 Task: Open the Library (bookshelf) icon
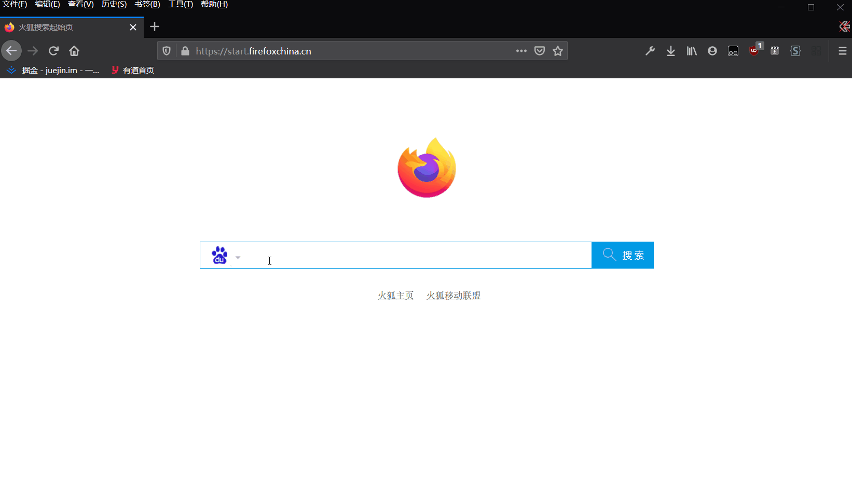[692, 51]
